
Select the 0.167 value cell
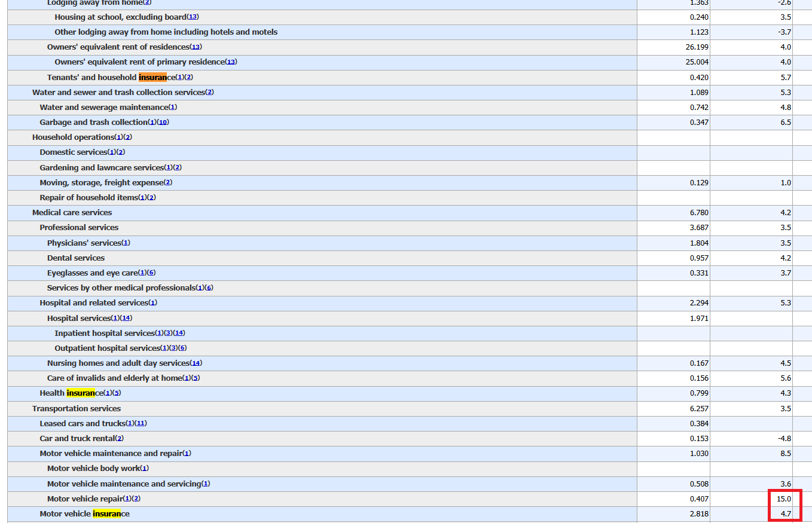tap(673, 363)
